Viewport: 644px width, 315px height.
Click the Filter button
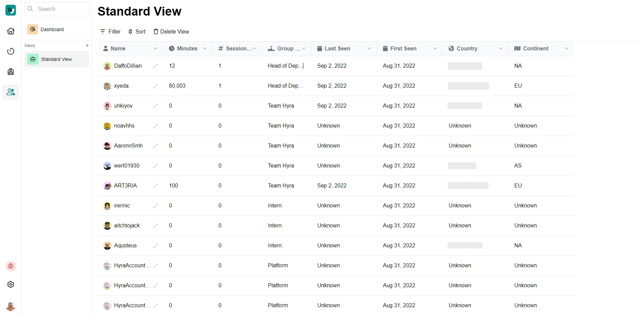[x=110, y=31]
